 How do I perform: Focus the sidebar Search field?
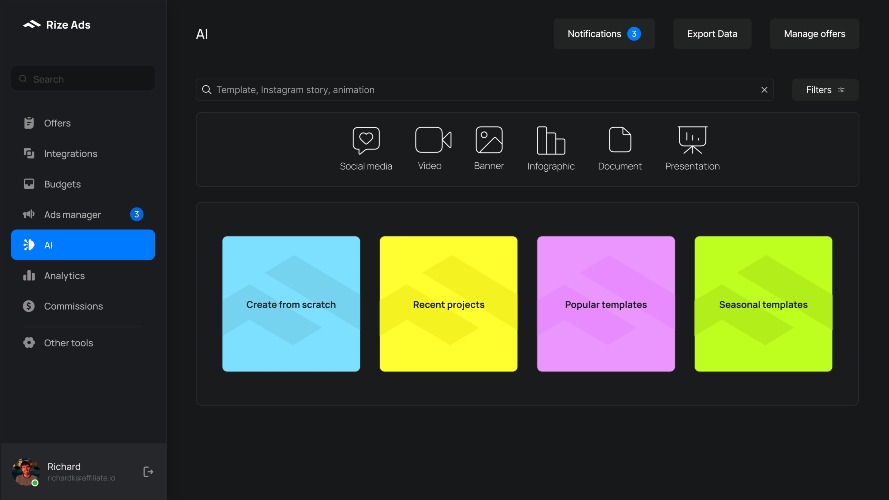(x=83, y=79)
